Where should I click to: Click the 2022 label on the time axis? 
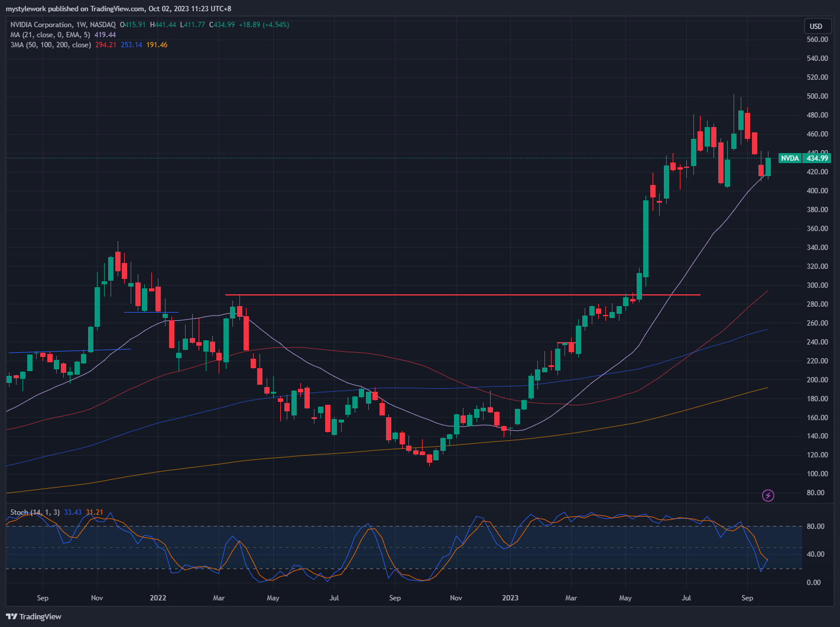click(158, 598)
